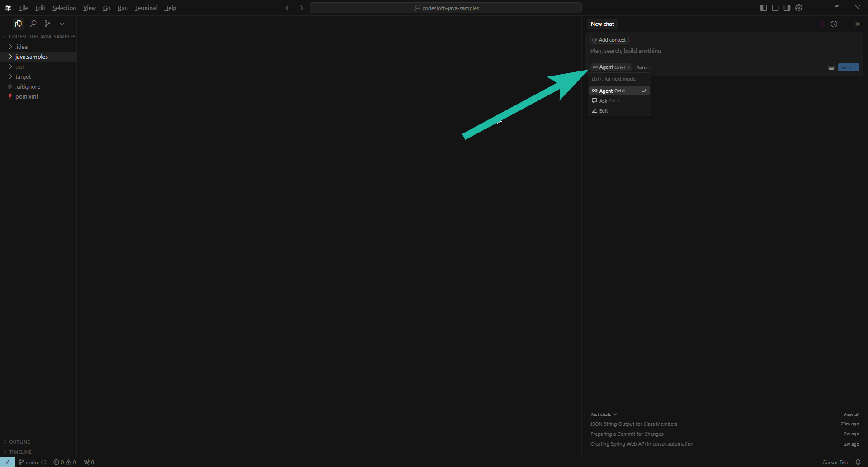Open the Explorer files view icon

coord(18,24)
